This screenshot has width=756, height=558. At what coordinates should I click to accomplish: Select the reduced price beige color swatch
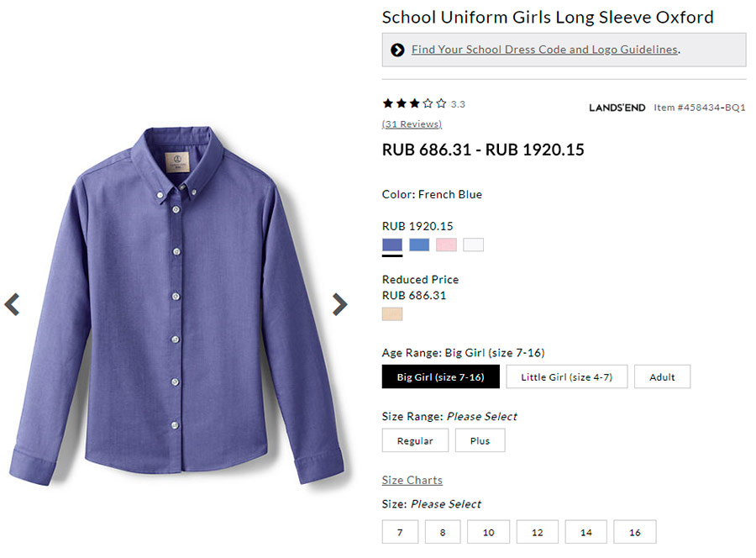[391, 313]
